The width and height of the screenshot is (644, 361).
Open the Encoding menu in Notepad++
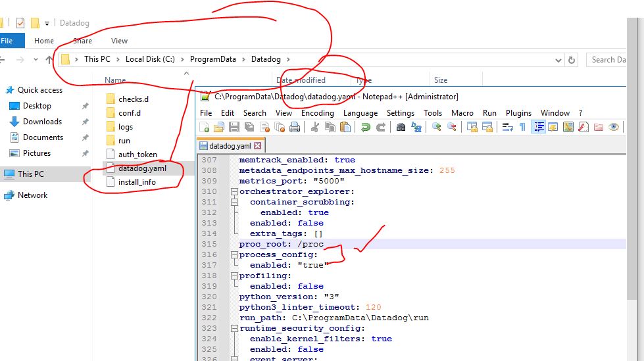coord(318,113)
